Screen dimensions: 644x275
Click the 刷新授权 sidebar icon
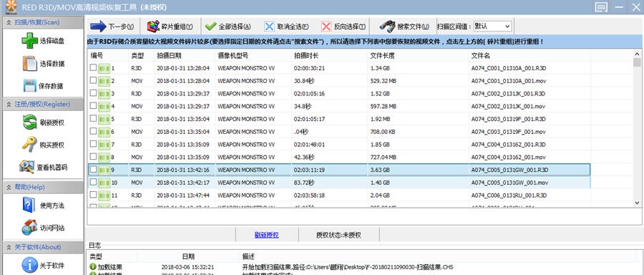30,122
